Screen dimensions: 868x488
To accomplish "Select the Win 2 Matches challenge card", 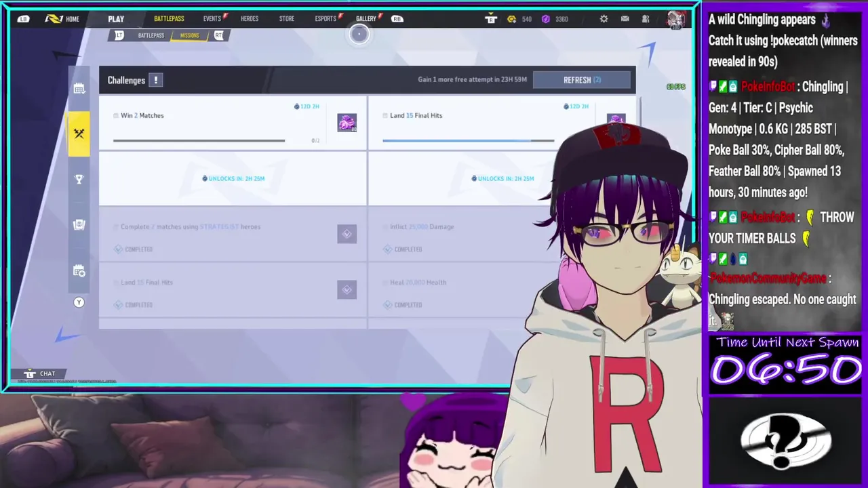I will point(233,123).
